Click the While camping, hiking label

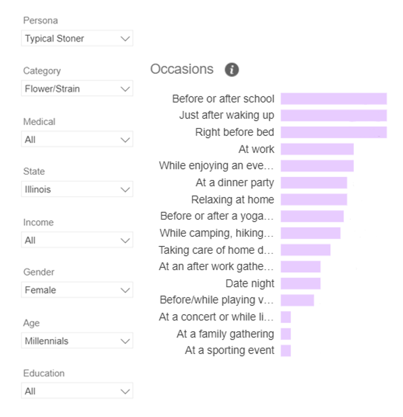217,233
